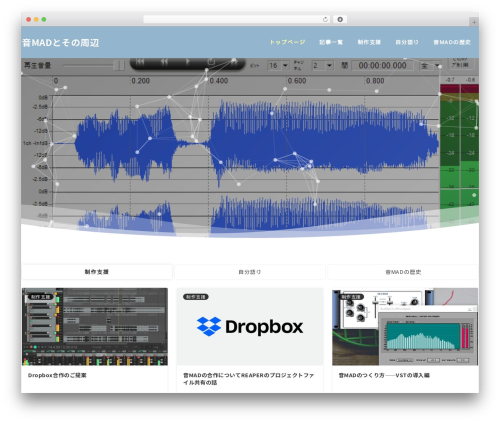
Task: Open 自分語り in the header navigation
Action: click(407, 42)
